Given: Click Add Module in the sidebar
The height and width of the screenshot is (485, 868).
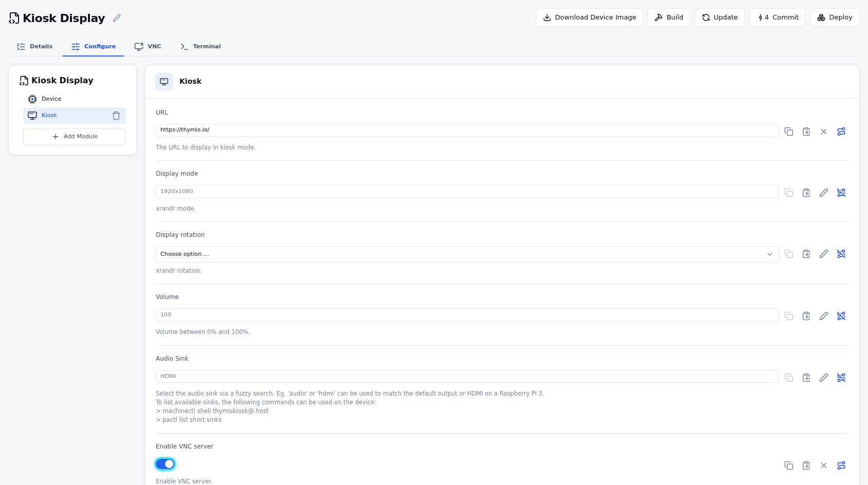Looking at the screenshot, I should (x=75, y=137).
